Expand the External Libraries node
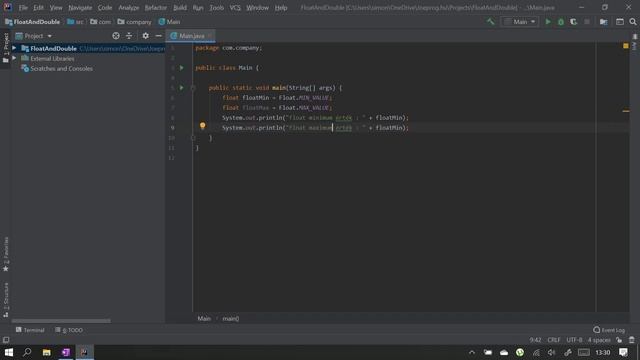This screenshot has height=360, width=640. click(x=14, y=58)
